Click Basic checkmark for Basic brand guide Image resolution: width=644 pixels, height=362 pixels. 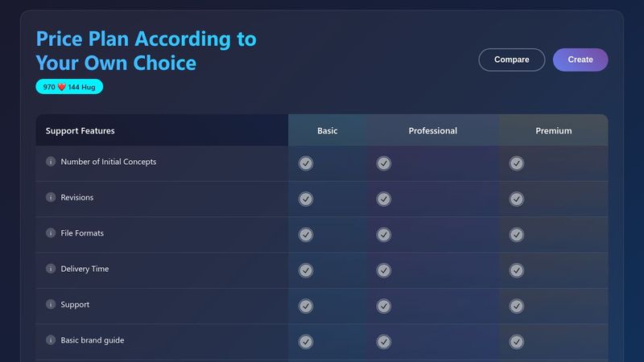point(306,342)
